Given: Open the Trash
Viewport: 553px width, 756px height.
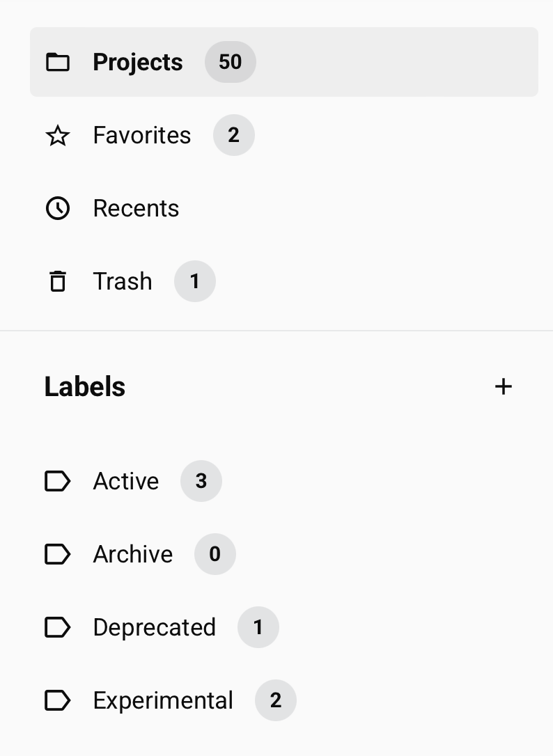Looking at the screenshot, I should [123, 281].
